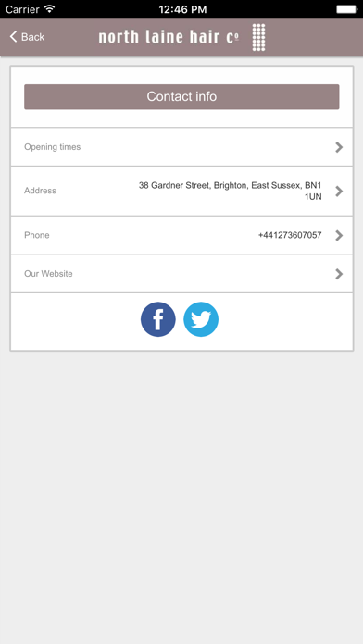Tap the back arrow chevron icon

(14, 37)
